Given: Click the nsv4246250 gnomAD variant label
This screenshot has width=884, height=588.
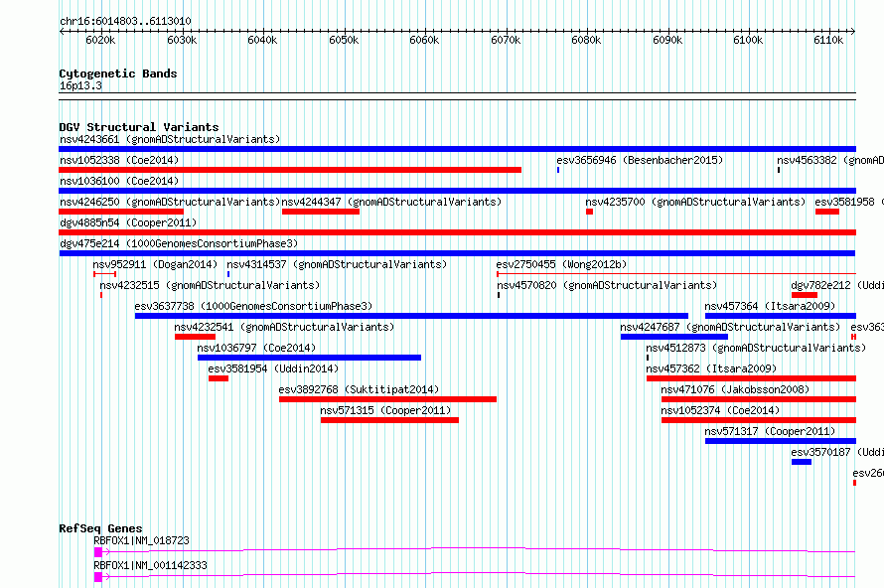Looking at the screenshot, I should point(170,202).
